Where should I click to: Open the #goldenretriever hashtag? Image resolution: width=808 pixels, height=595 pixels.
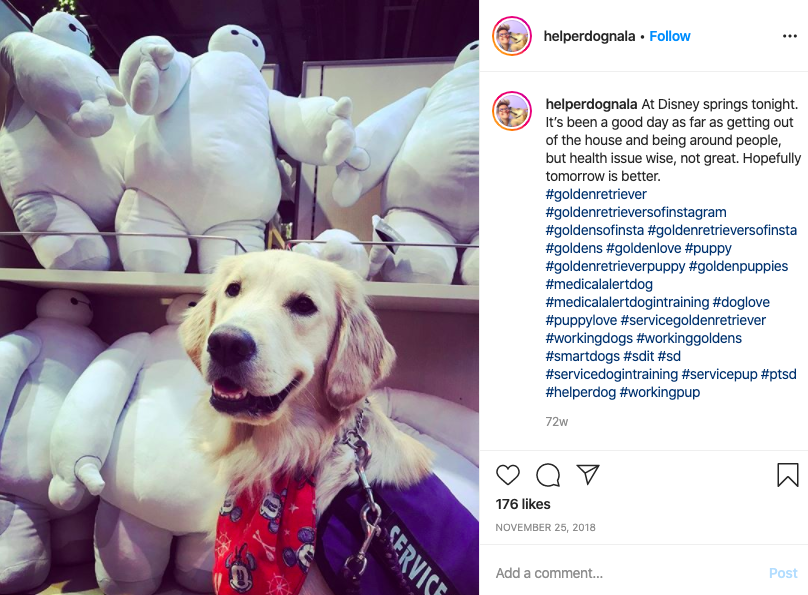pyautogui.click(x=596, y=194)
